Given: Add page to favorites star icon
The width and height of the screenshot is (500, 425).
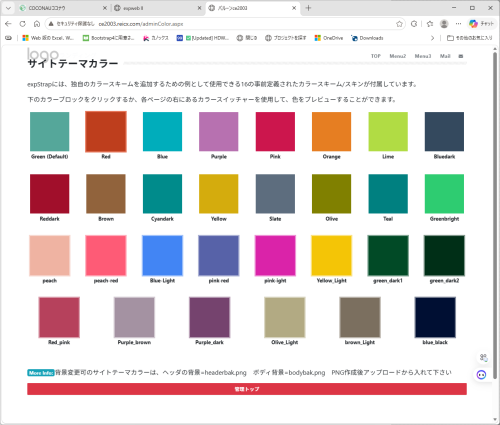Looking at the screenshot, I should pos(399,24).
